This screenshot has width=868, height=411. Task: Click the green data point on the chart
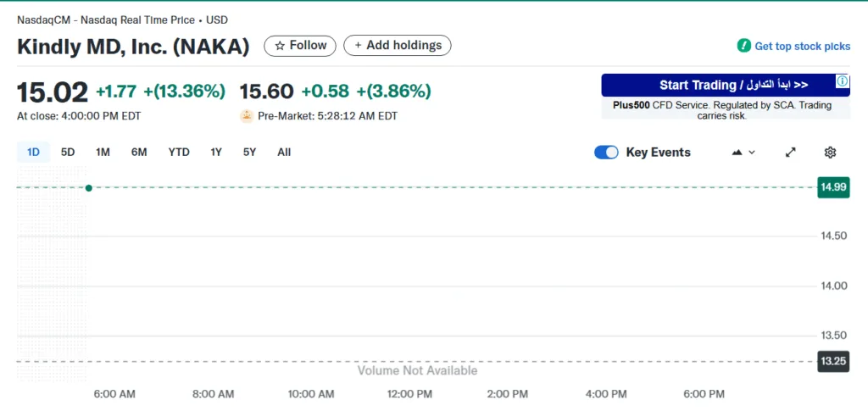click(x=89, y=187)
